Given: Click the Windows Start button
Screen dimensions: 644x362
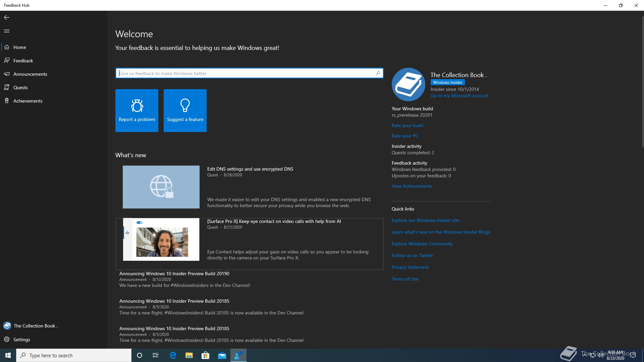Looking at the screenshot, I should click(8, 355).
